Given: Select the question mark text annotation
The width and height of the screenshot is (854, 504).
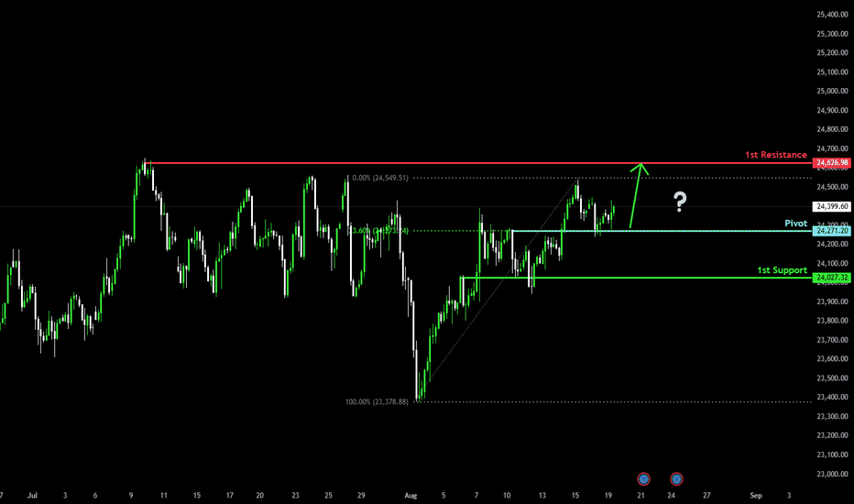Looking at the screenshot, I should pos(679,202).
